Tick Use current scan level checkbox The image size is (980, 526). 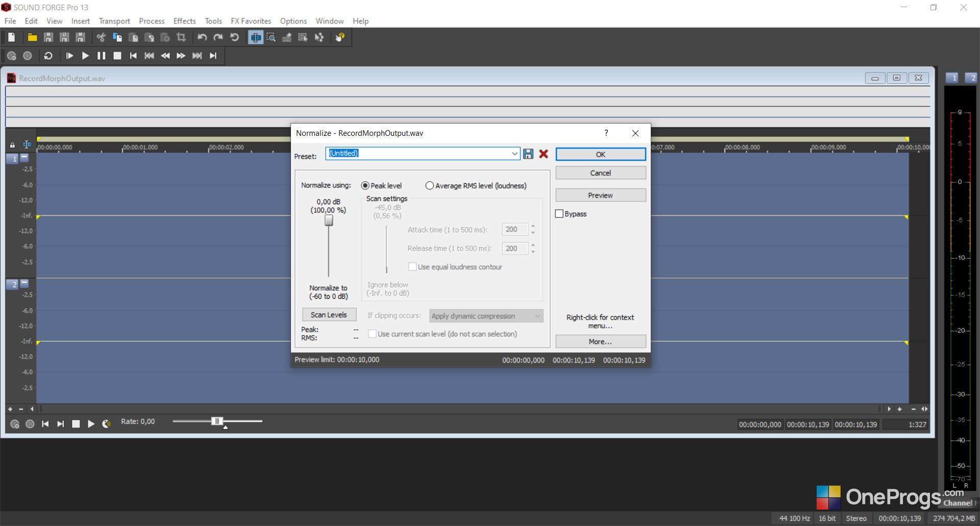pyautogui.click(x=373, y=334)
